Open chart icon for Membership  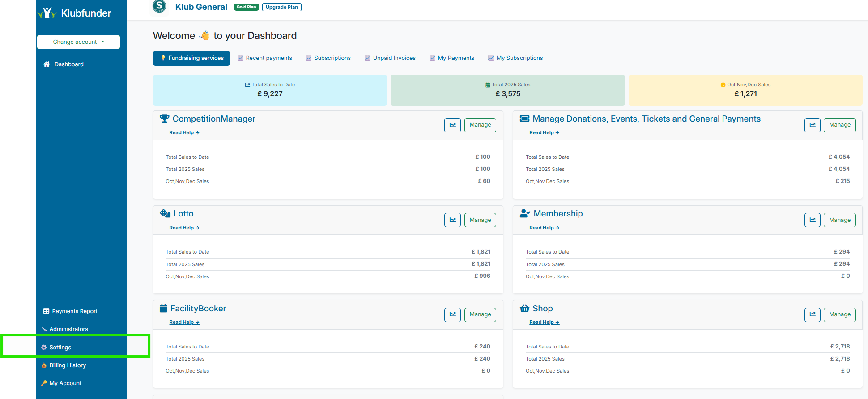tap(813, 220)
